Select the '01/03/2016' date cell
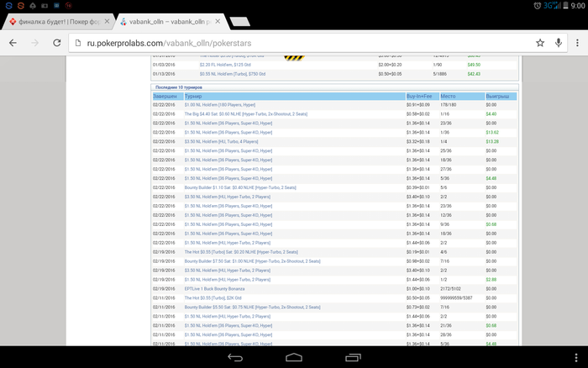588x368 pixels. coord(164,65)
